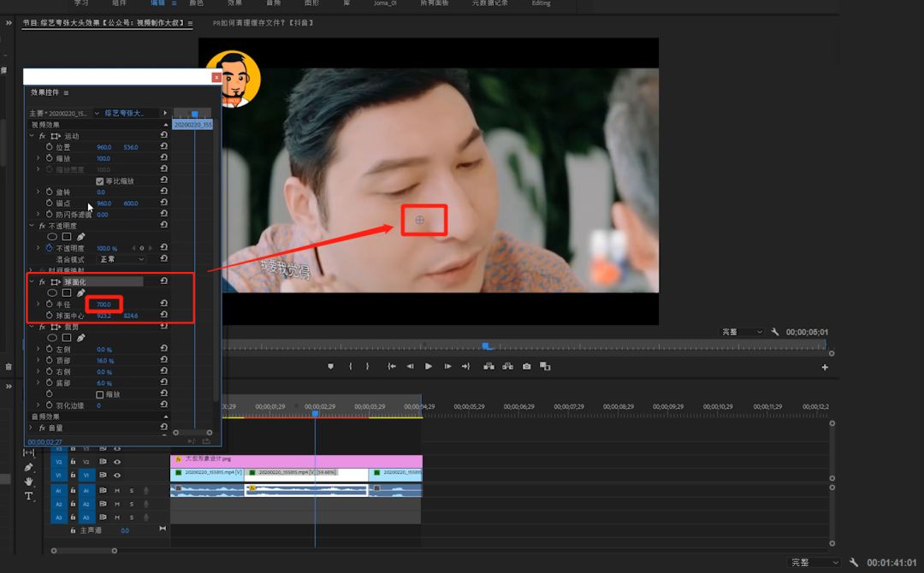Collapse the 球面化 effect group

point(32,281)
